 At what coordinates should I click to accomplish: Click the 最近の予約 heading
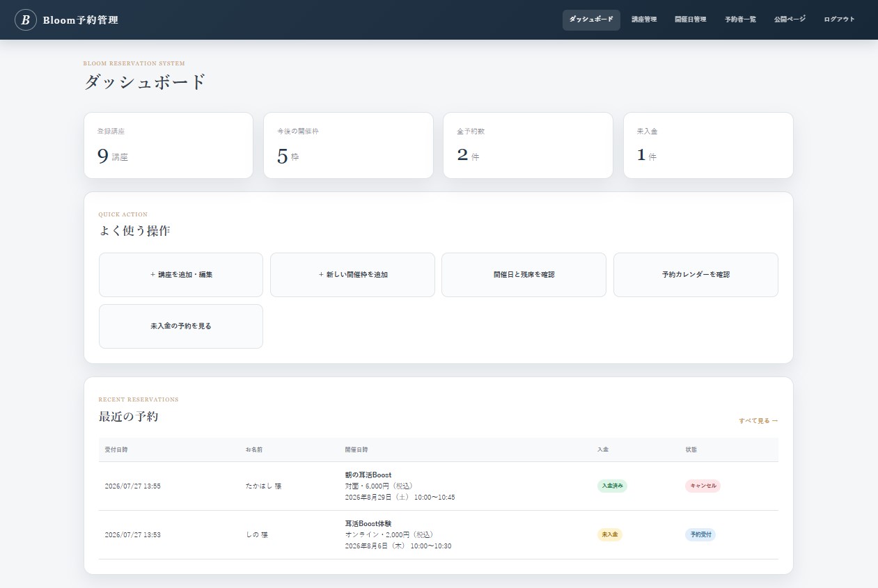pos(129,417)
